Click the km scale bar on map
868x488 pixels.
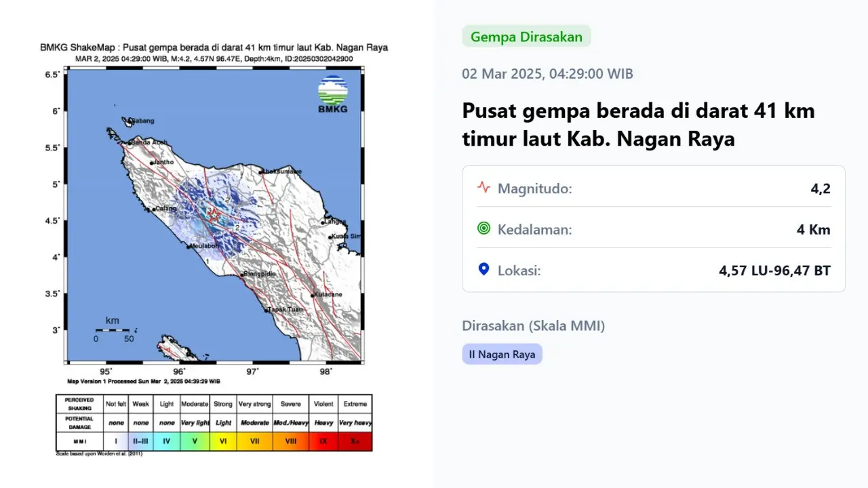pyautogui.click(x=113, y=329)
